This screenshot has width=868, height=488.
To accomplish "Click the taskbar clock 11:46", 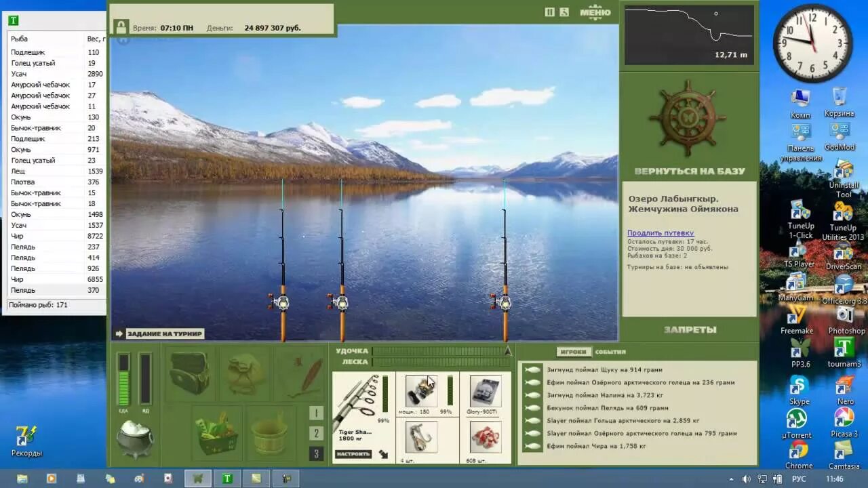I will pos(834,479).
